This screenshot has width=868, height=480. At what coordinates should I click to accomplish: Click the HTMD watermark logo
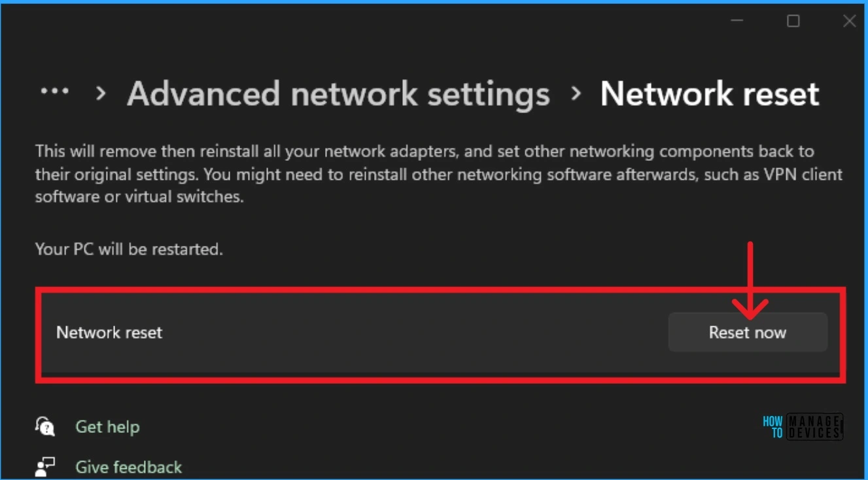tap(802, 426)
